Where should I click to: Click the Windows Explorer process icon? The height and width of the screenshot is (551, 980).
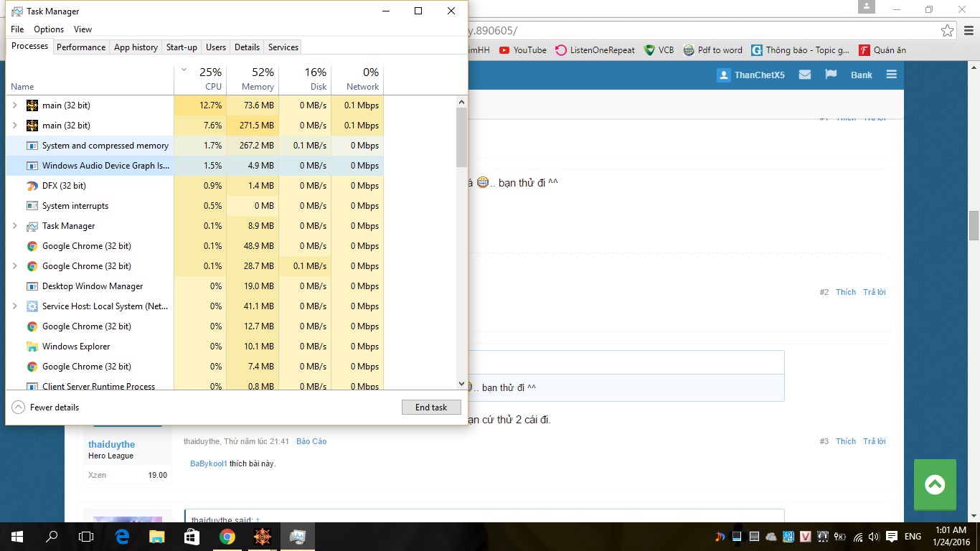click(32, 347)
